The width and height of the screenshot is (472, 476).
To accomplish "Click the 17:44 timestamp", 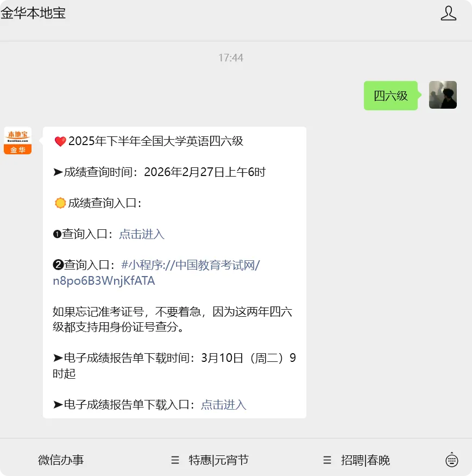I will [231, 58].
